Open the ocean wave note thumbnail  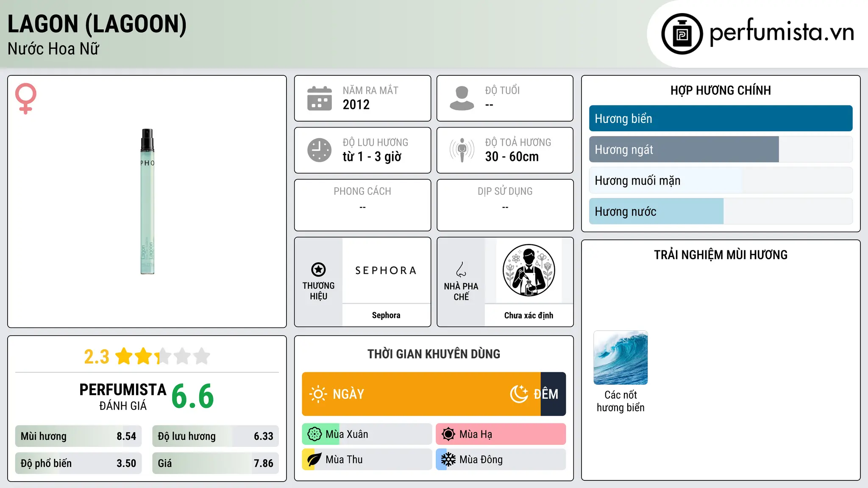(620, 358)
